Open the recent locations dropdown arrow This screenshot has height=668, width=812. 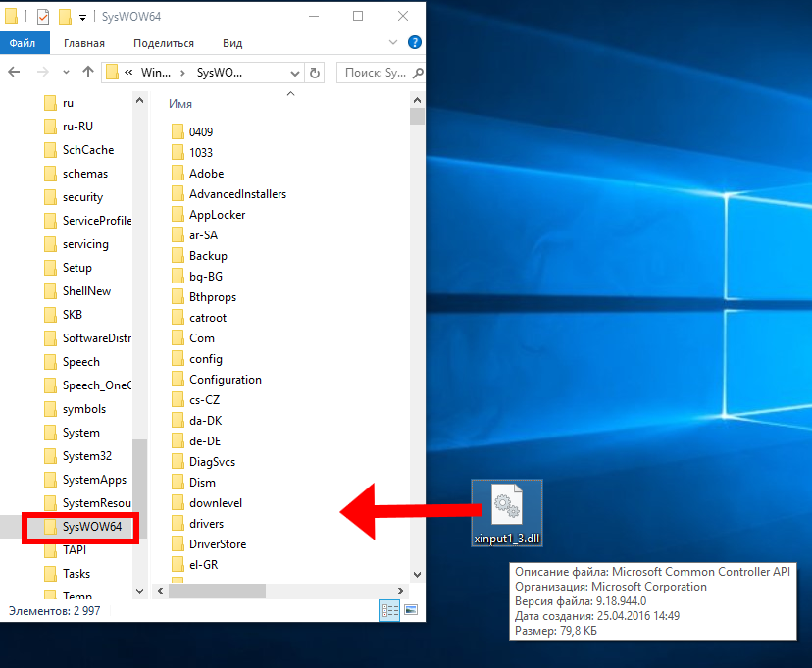click(x=66, y=73)
